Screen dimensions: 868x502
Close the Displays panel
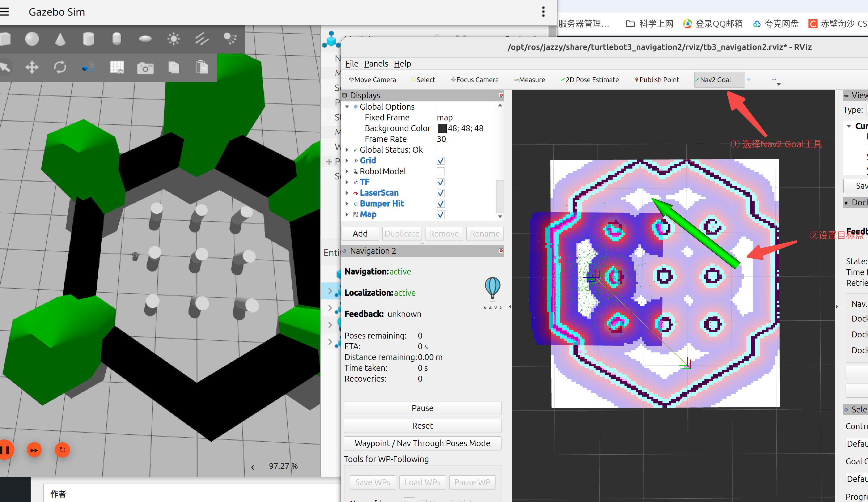pos(501,95)
